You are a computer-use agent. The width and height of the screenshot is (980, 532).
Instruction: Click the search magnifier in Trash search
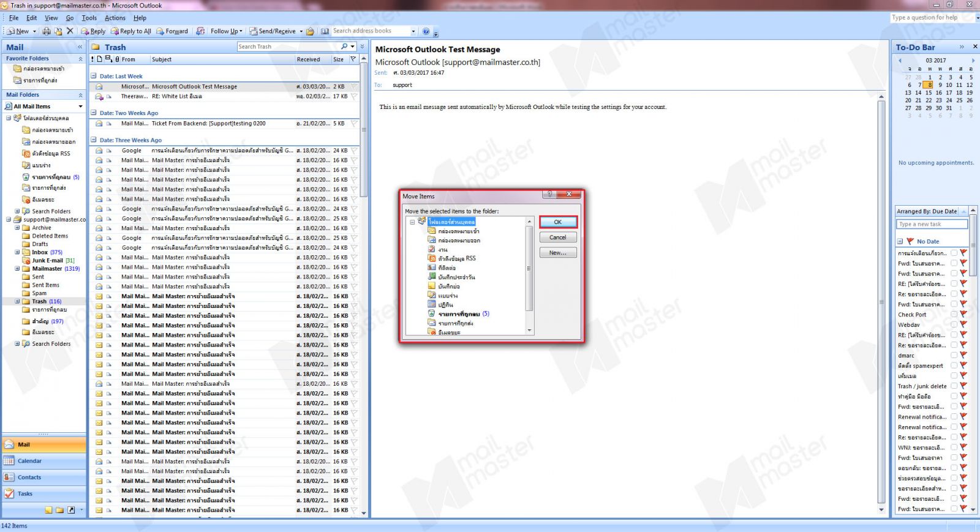pos(345,47)
